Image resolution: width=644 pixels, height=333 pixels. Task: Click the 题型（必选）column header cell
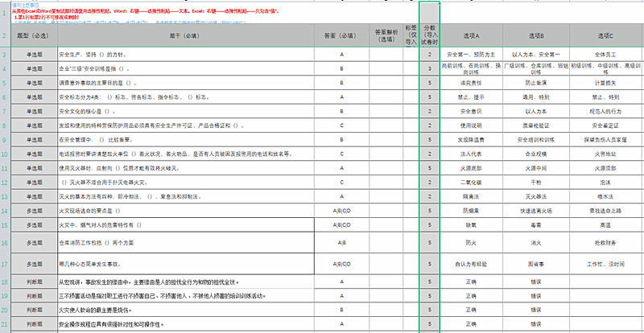pyautogui.click(x=34, y=35)
